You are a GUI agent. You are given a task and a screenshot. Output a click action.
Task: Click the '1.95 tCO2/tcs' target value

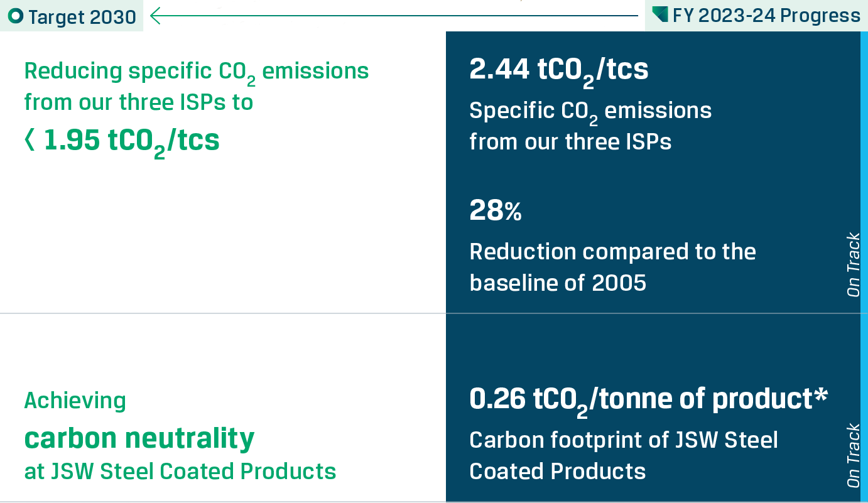pyautogui.click(x=132, y=141)
